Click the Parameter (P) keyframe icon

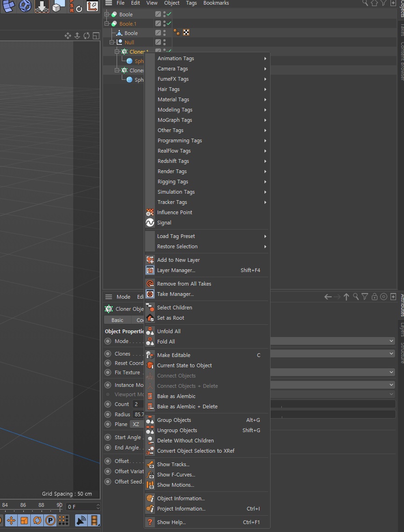coord(50,520)
